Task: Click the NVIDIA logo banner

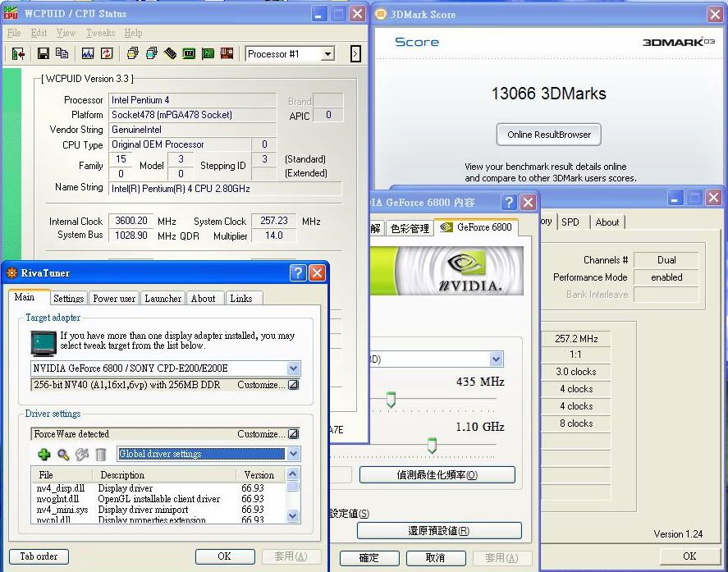Action: tap(446, 271)
